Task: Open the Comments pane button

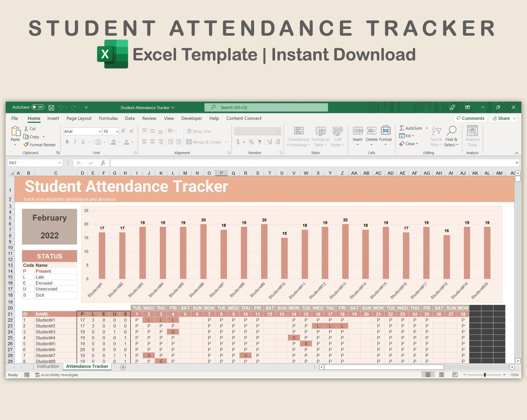Action: point(470,118)
